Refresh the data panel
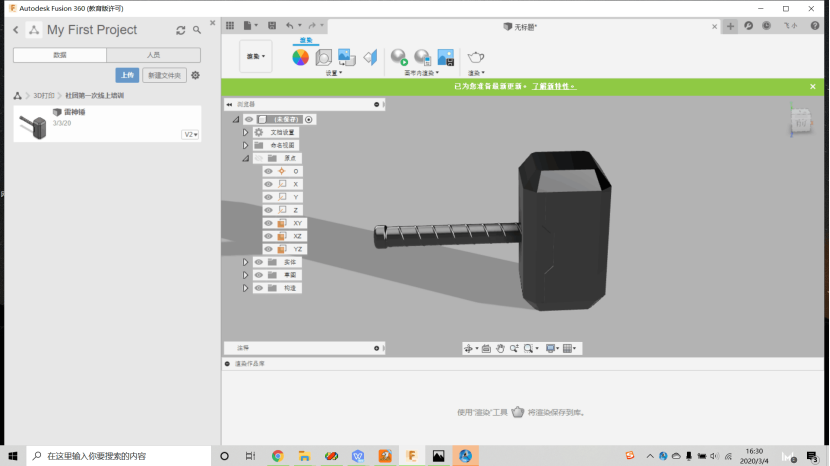Image resolution: width=830 pixels, height=466 pixels. [x=181, y=31]
